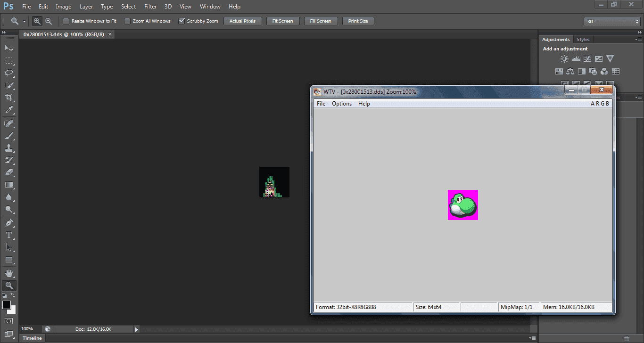Add a Channel Mixer adjustment

coord(604,72)
